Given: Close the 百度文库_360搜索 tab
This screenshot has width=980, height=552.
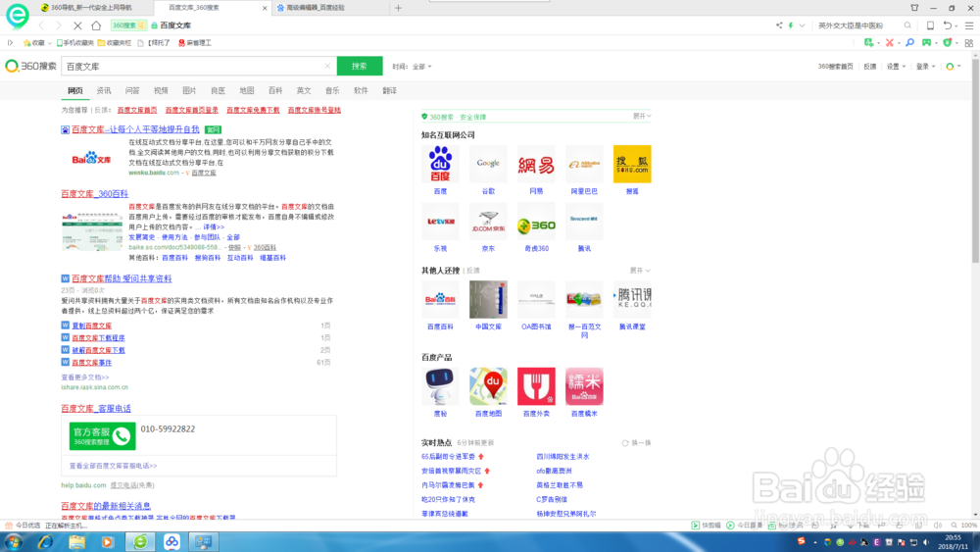Looking at the screenshot, I should pyautogui.click(x=265, y=8).
